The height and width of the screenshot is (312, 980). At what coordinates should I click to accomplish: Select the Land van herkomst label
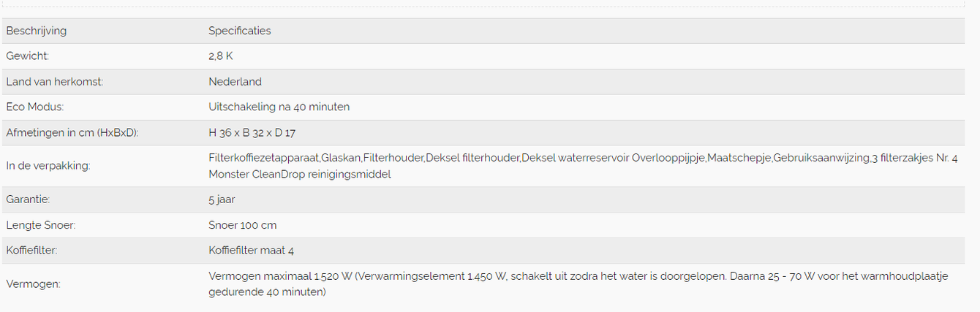pos(55,82)
